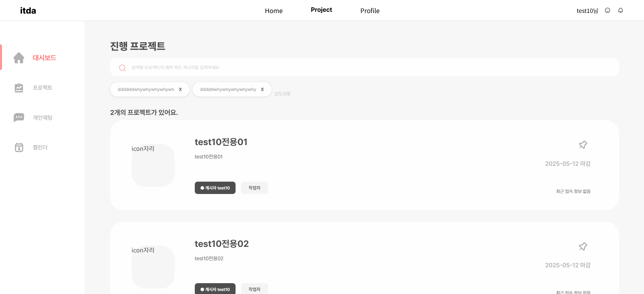Click icon placeholder thumbnail of test10전용02

[153, 267]
